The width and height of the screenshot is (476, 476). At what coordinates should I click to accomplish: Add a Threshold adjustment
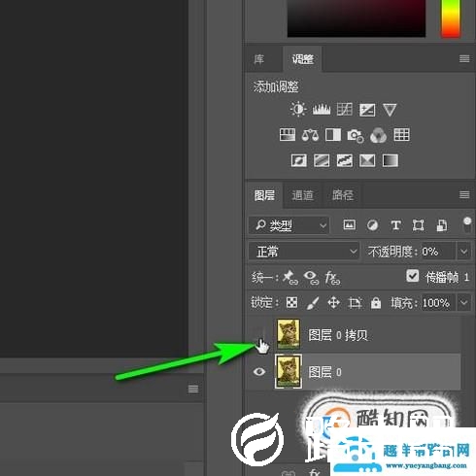[x=345, y=160]
